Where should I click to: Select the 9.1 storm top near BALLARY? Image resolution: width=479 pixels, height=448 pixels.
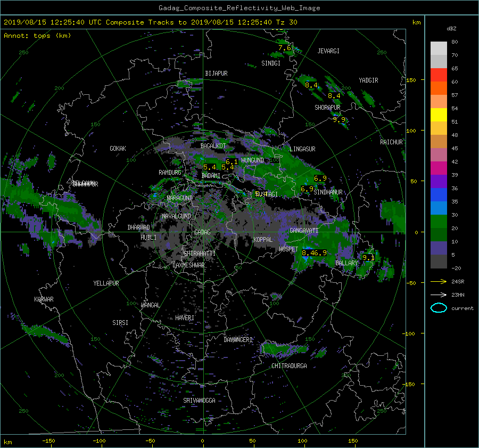tap(368, 258)
